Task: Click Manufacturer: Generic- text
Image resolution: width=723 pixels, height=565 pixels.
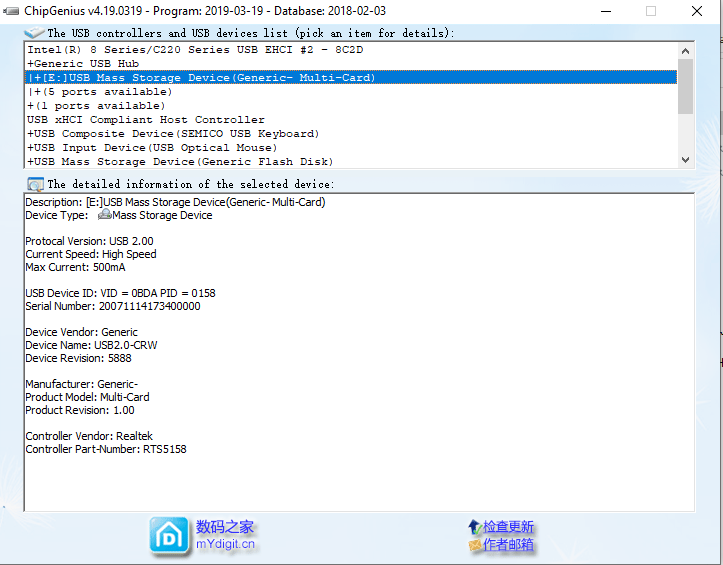Action: pos(82,384)
